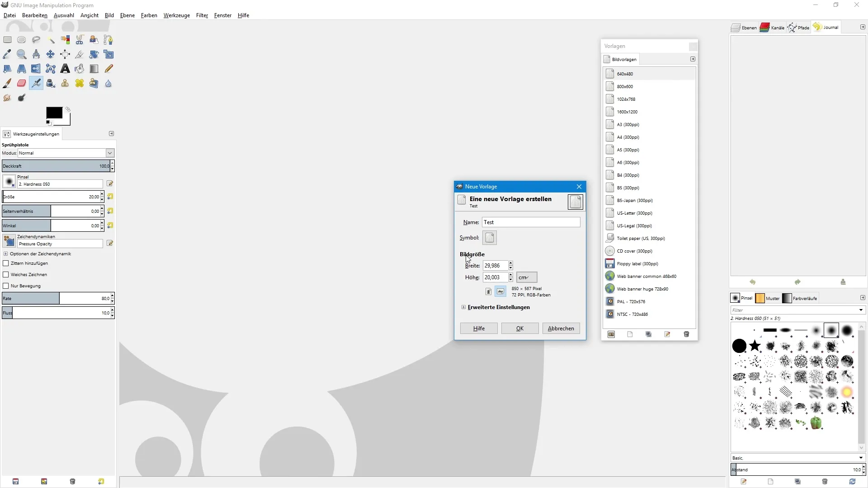Adjust the Deckkraft opacity slider

[x=56, y=166]
